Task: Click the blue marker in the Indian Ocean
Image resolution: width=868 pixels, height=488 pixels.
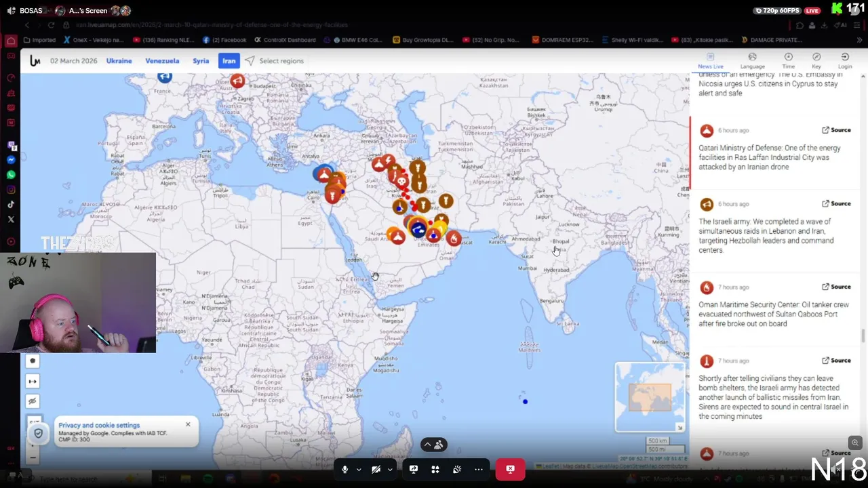Action: pyautogui.click(x=525, y=401)
